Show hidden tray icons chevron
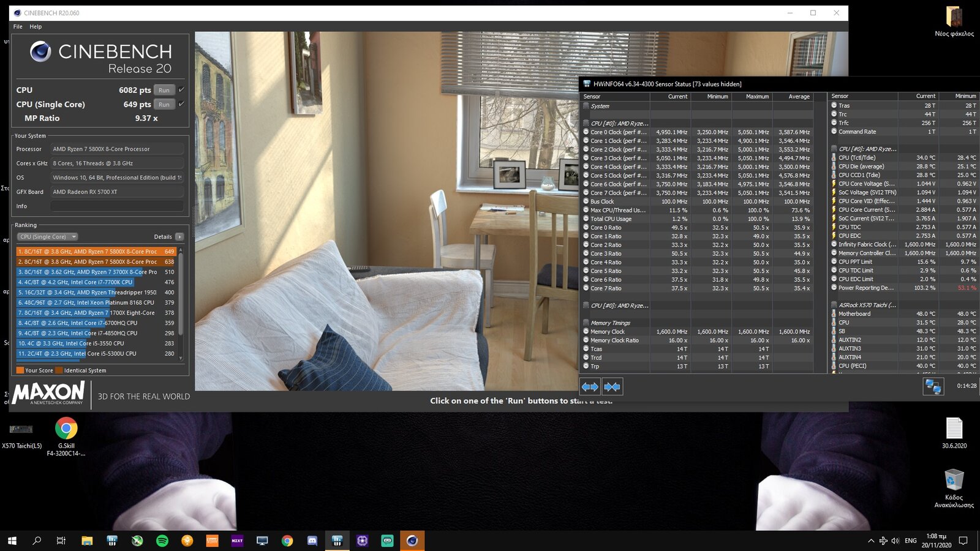The height and width of the screenshot is (551, 980). 871,541
